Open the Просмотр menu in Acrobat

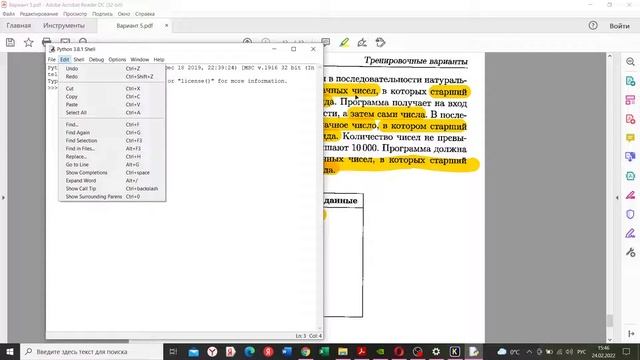[x=75, y=14]
